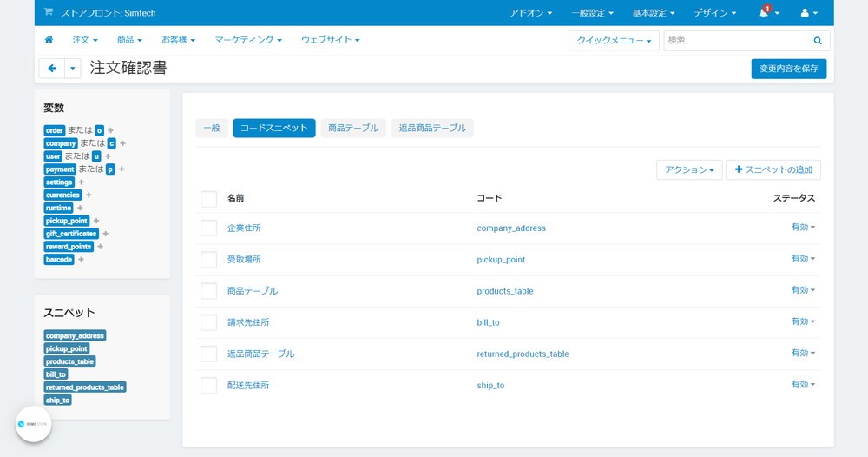
Task: Open status dropdown for ship_to row
Action: (x=803, y=384)
